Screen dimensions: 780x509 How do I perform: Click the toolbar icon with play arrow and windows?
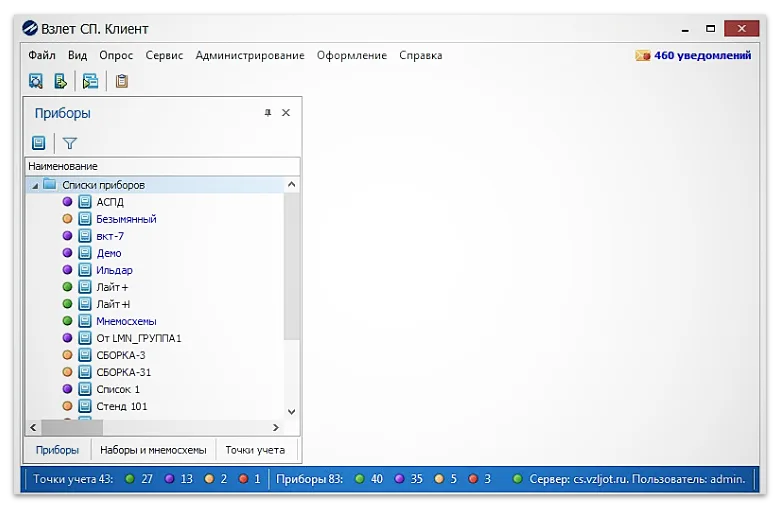(x=91, y=82)
